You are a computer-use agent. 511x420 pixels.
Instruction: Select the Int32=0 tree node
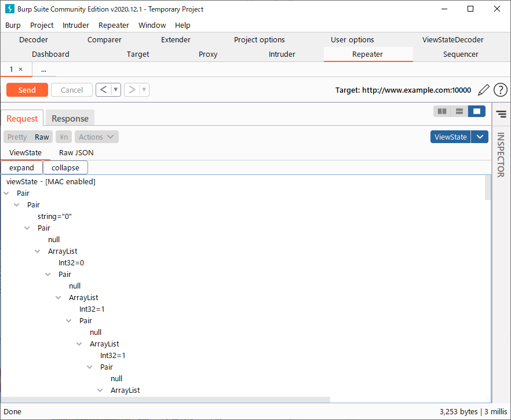point(71,262)
